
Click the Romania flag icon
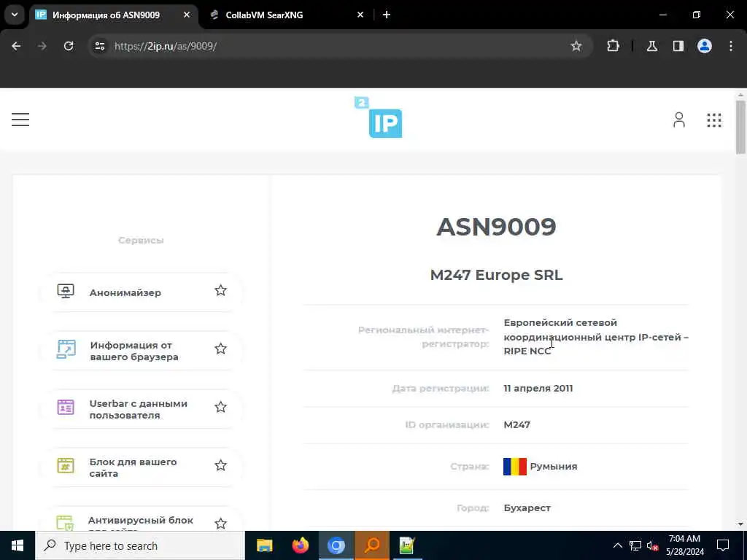click(x=514, y=467)
